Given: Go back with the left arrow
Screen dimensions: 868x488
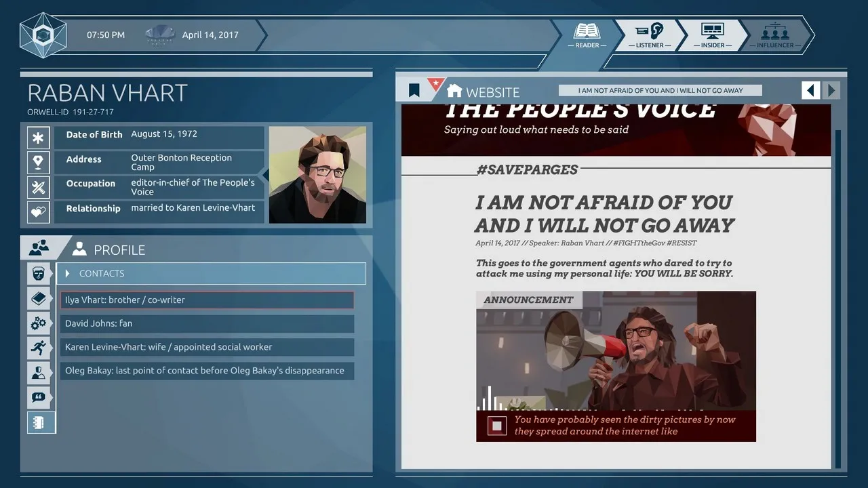Looking at the screenshot, I should tap(810, 90).
